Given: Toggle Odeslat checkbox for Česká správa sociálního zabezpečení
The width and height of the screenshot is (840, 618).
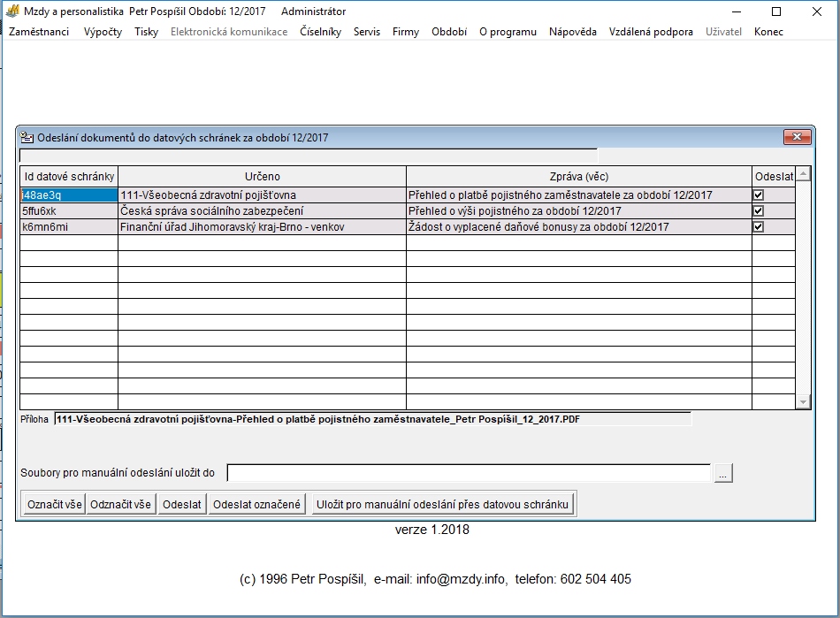Looking at the screenshot, I should tap(758, 211).
